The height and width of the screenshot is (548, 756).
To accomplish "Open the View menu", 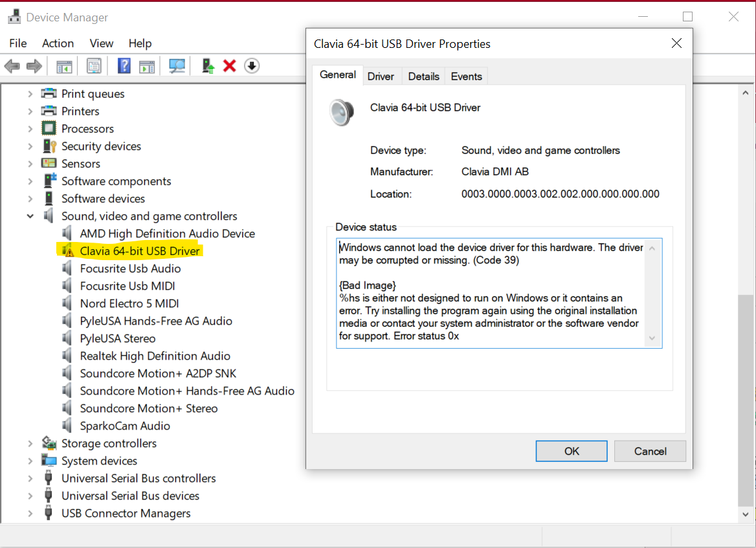I will click(x=101, y=43).
